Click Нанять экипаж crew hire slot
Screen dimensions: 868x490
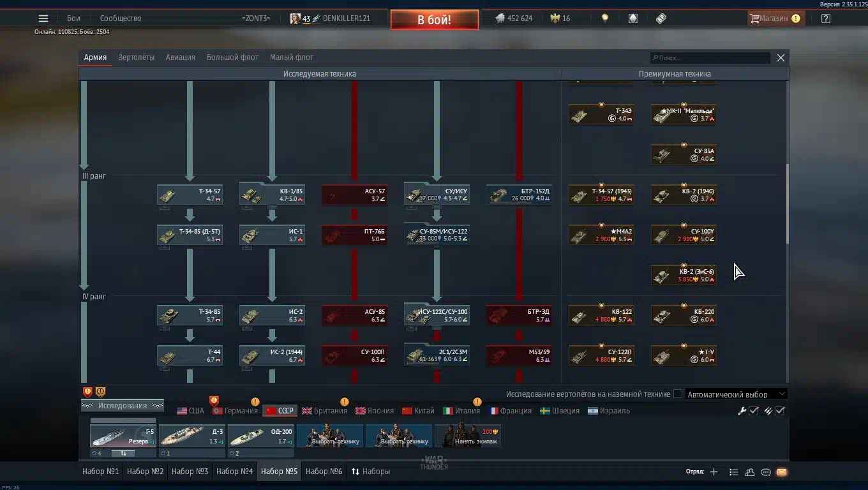[x=468, y=436]
